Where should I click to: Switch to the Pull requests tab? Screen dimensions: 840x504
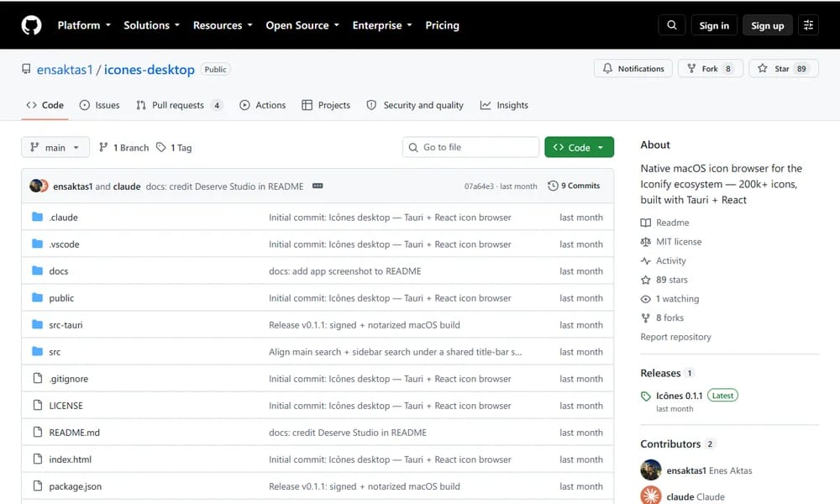178,105
